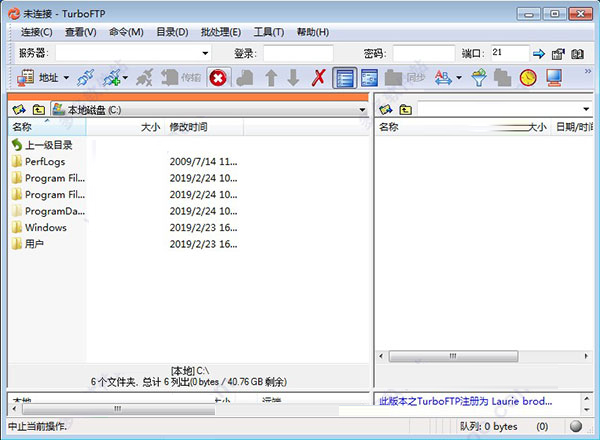Image resolution: width=600 pixels, height=440 pixels.
Task: Click the port field showing 21
Action: click(x=510, y=53)
